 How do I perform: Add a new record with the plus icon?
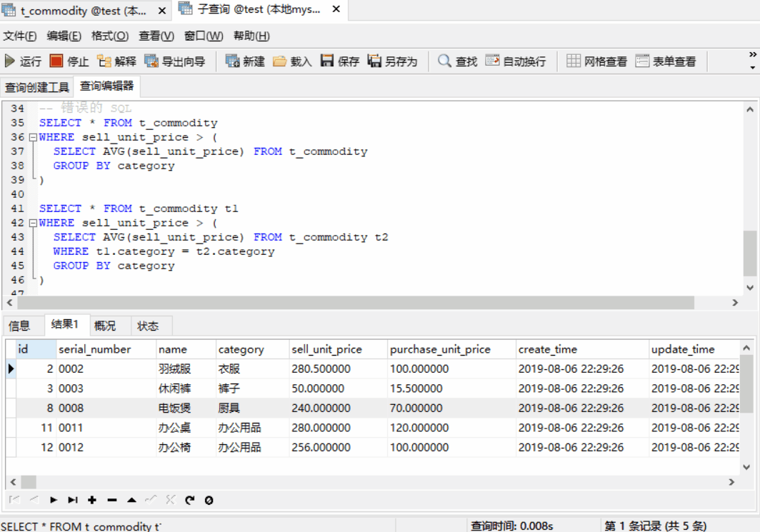[x=92, y=501]
